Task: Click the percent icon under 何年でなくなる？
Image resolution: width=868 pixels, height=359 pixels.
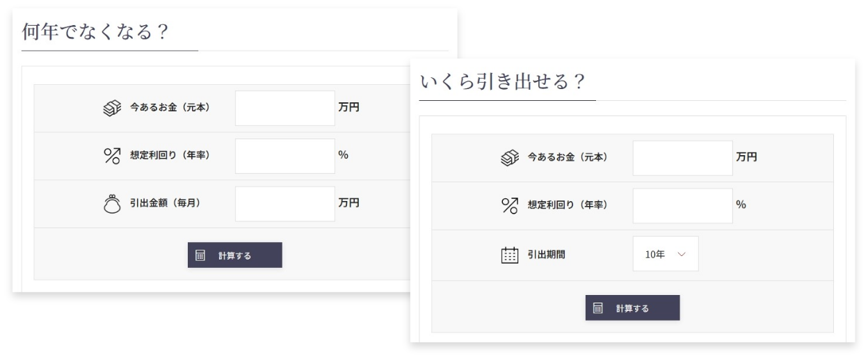Action: pyautogui.click(x=111, y=155)
